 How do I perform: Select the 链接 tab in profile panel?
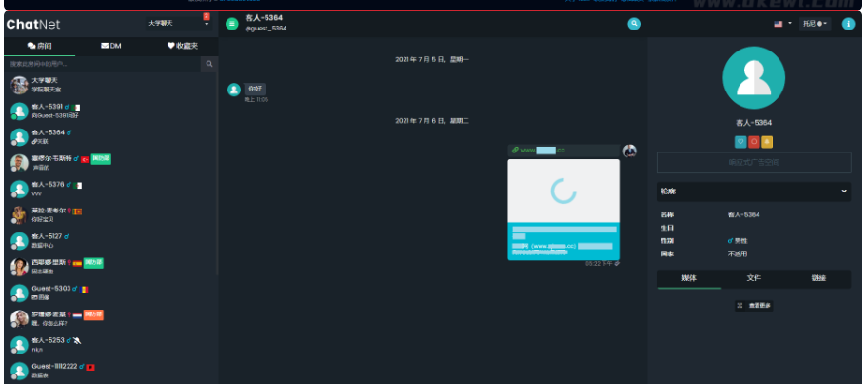pyautogui.click(x=818, y=279)
